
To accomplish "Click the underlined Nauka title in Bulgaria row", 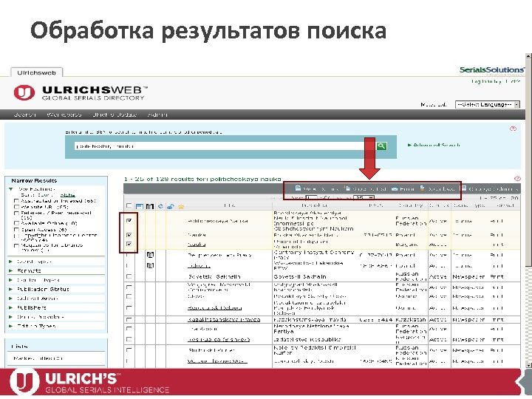I will (197, 245).
